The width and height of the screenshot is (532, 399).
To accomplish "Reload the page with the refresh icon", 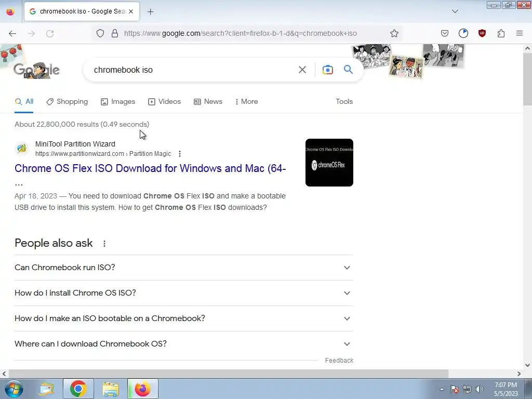I will [x=50, y=33].
